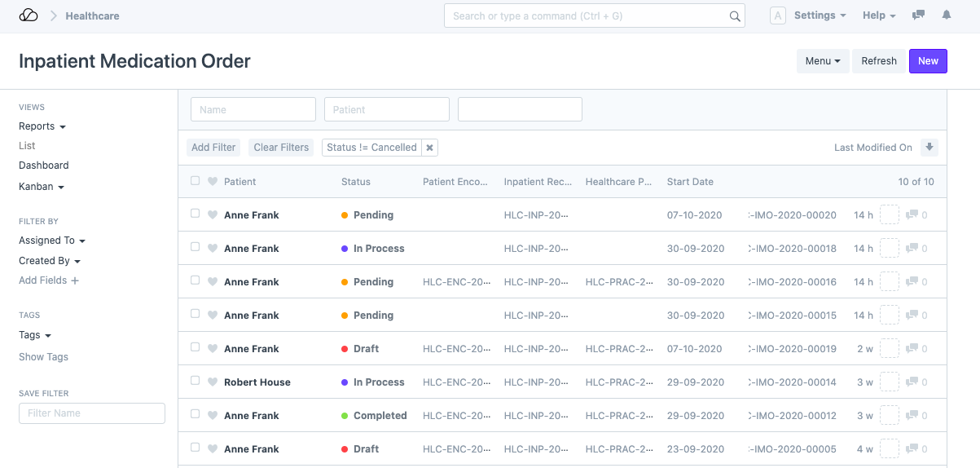Open the chat messages icon in navbar

pyautogui.click(x=918, y=15)
